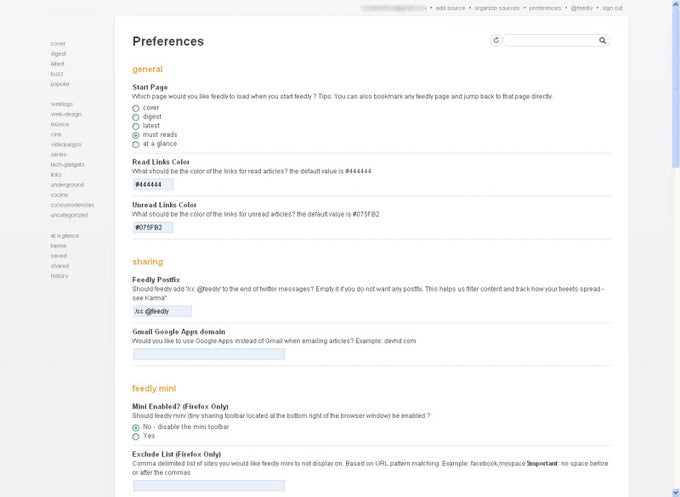Choose 'at a glance' as start page
680x497 pixels.
pos(136,144)
